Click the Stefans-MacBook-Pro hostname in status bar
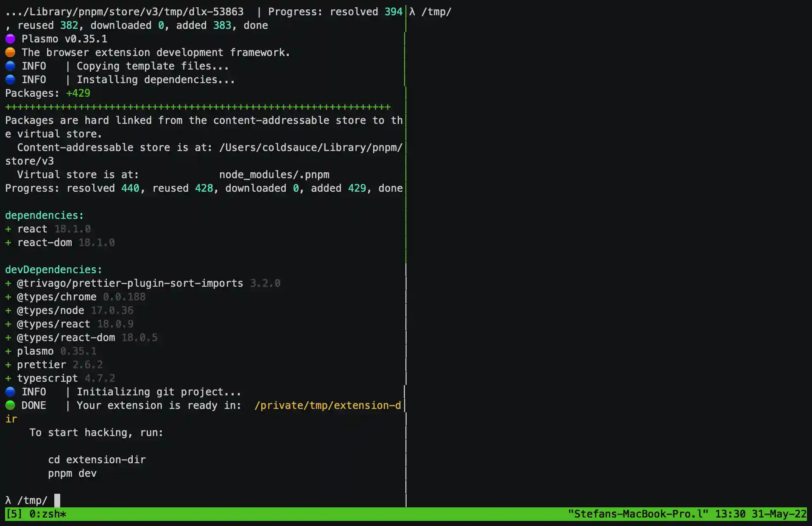Screen dimensions: 812x526 pyautogui.click(x=636, y=514)
